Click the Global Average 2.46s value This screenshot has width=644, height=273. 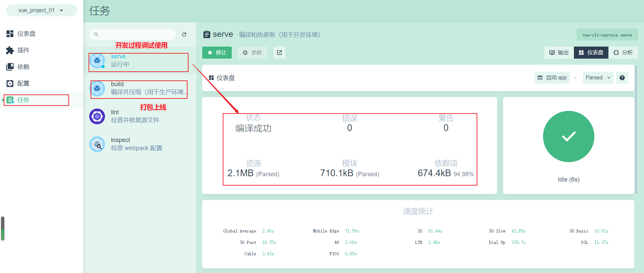coord(268,231)
